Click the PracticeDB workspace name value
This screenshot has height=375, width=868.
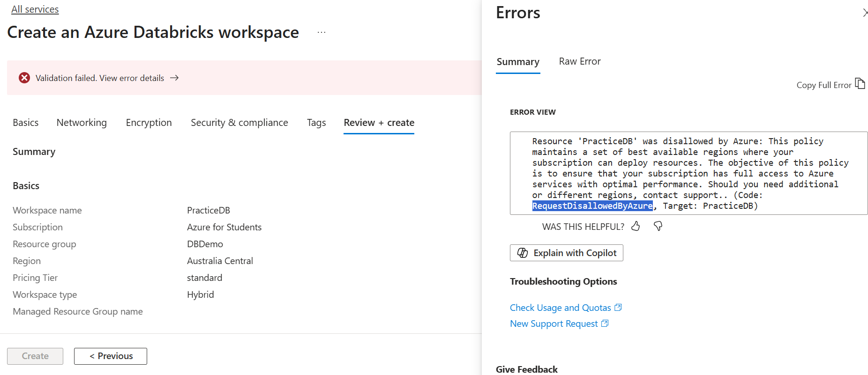209,210
